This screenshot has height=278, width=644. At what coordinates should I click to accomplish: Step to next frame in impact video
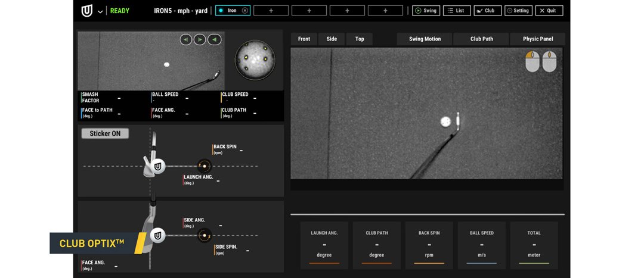pos(200,40)
